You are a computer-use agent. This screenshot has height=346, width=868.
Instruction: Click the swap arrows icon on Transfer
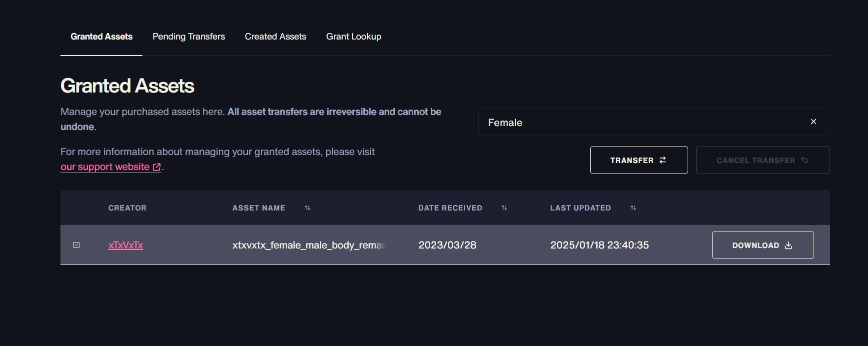(663, 160)
